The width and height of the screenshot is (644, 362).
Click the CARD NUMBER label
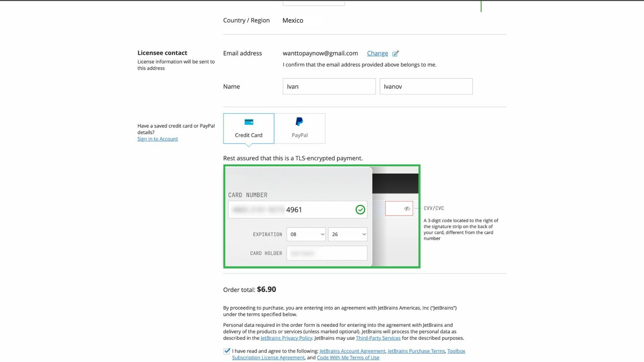(x=248, y=195)
